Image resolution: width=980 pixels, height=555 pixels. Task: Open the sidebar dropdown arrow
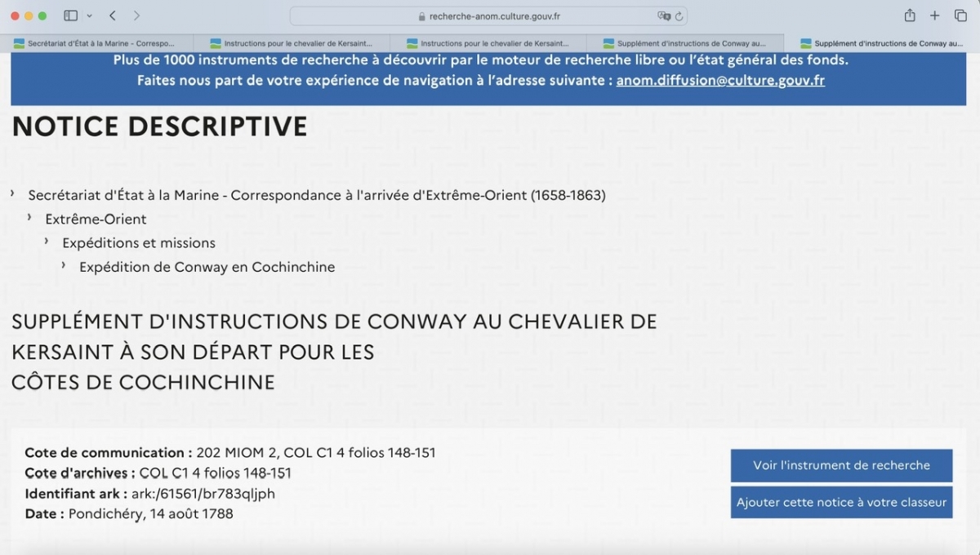pos(89,16)
